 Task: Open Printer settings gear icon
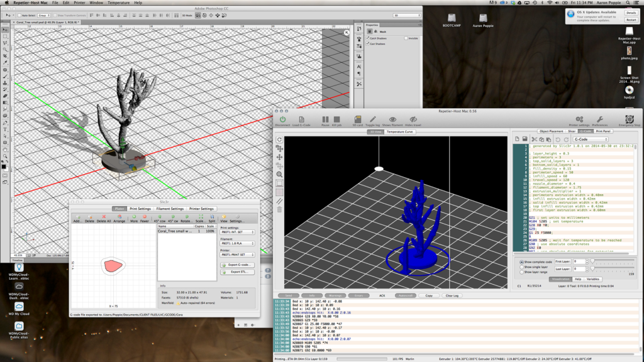pyautogui.click(x=579, y=119)
